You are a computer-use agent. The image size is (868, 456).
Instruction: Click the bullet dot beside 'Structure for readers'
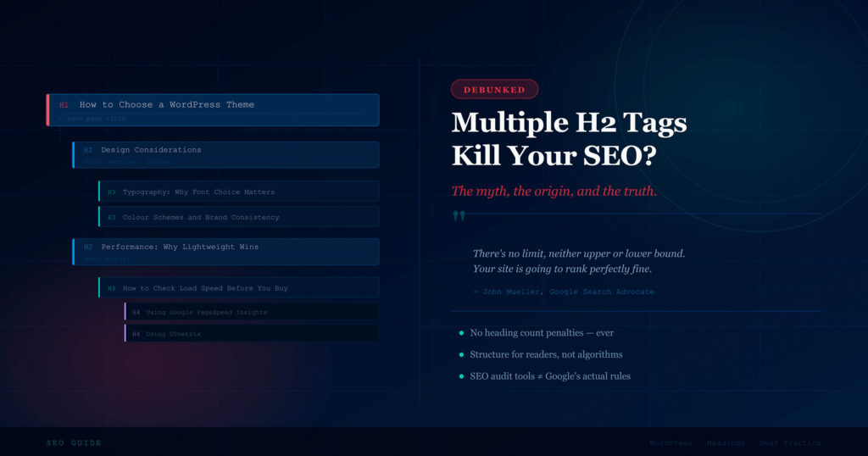point(461,354)
